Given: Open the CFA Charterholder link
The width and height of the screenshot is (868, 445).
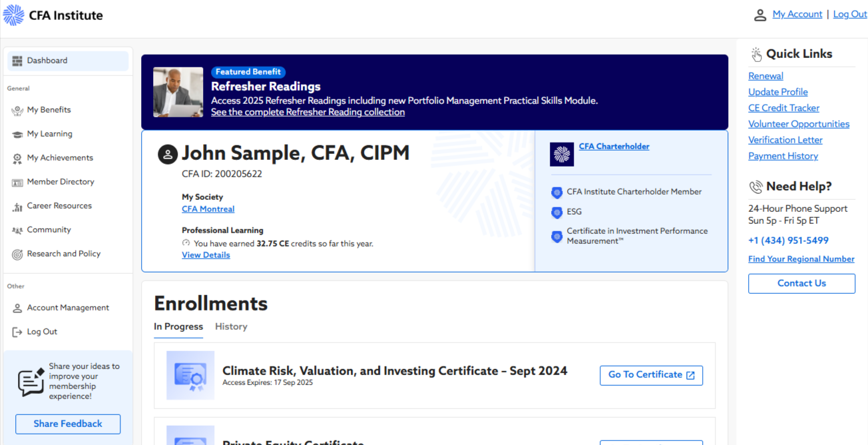Looking at the screenshot, I should point(614,147).
